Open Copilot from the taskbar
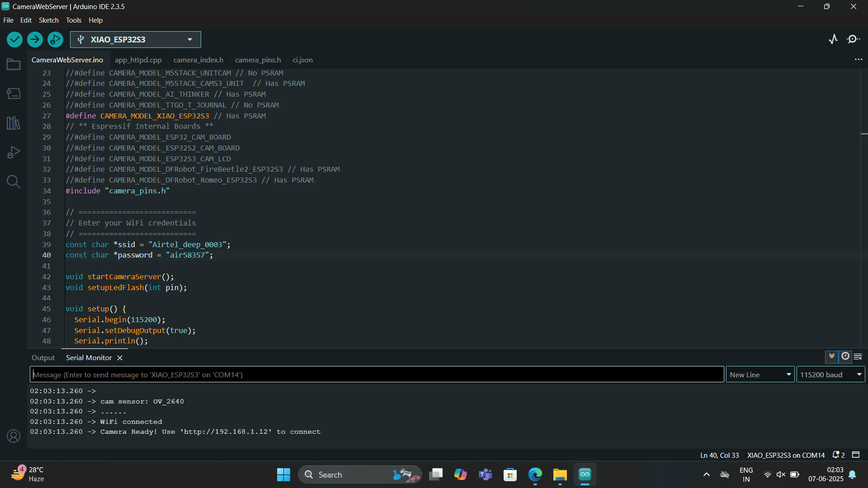The image size is (868, 488). tap(461, 474)
